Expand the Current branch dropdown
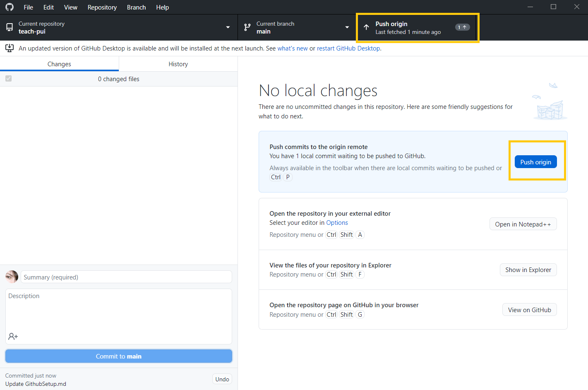Screen dimensions: 588x390 point(297,27)
